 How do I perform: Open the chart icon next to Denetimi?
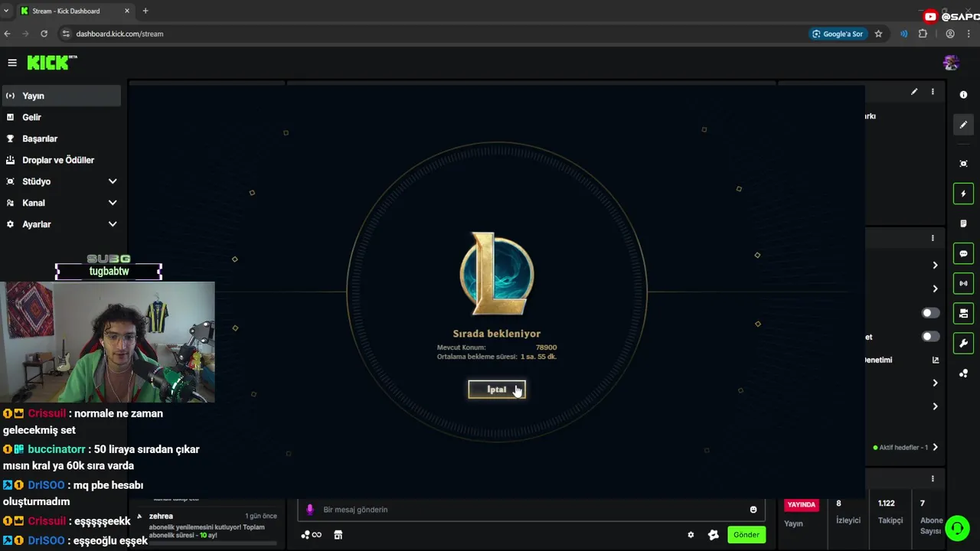935,360
